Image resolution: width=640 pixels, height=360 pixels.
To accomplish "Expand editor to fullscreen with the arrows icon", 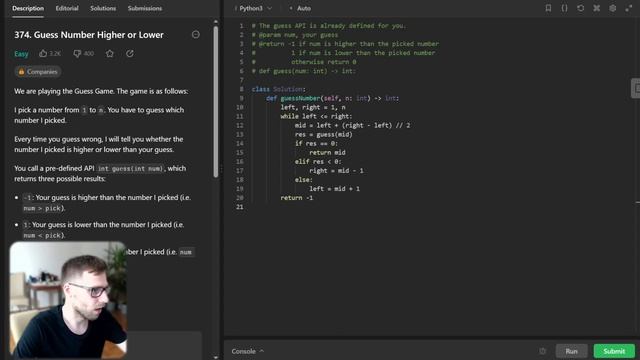I will 629,8.
